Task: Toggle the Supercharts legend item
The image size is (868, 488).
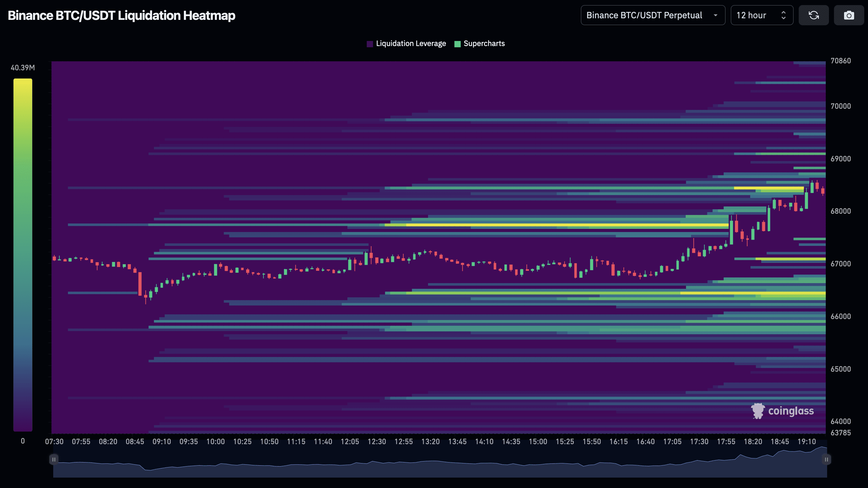Action: (x=484, y=44)
